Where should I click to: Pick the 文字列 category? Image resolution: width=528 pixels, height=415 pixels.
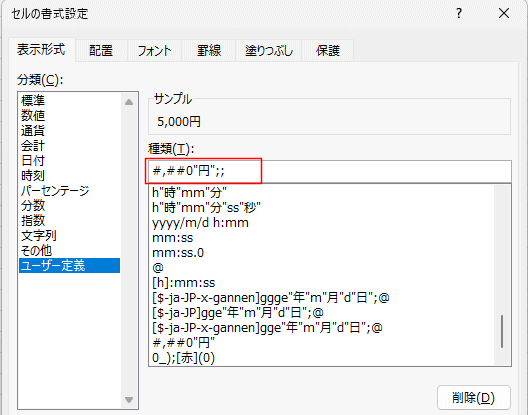tap(39, 235)
